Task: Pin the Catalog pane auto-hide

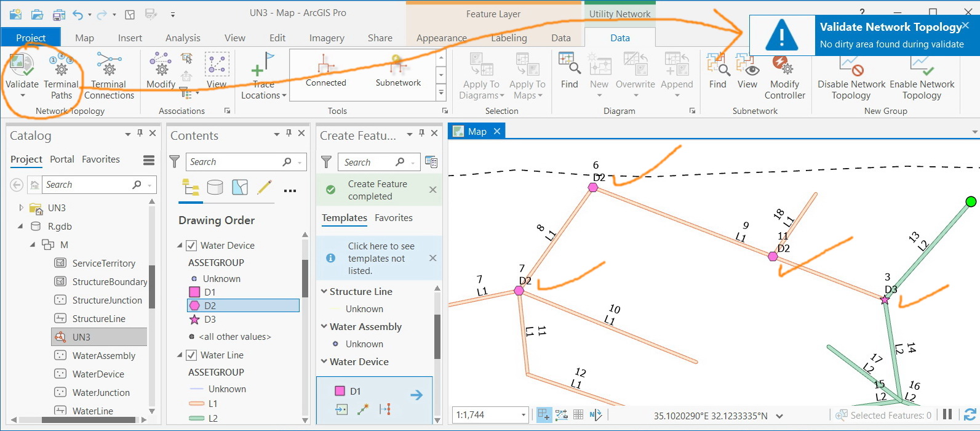Action: (x=140, y=133)
